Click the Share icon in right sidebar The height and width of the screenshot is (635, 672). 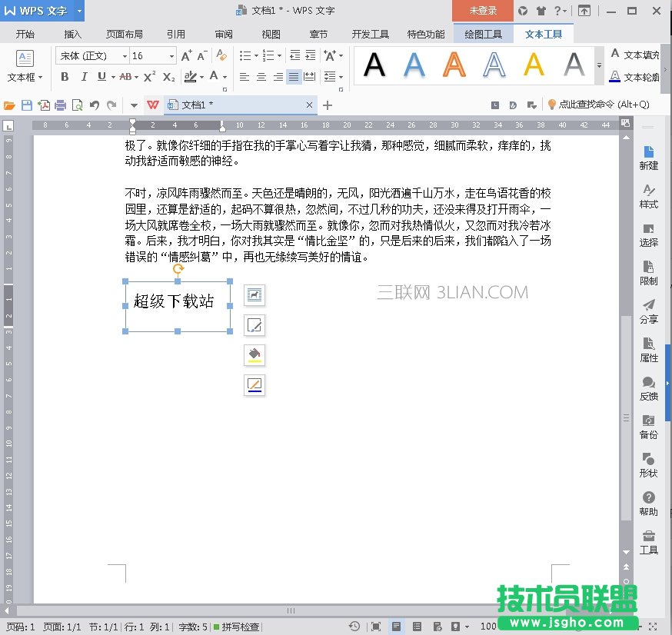(648, 311)
